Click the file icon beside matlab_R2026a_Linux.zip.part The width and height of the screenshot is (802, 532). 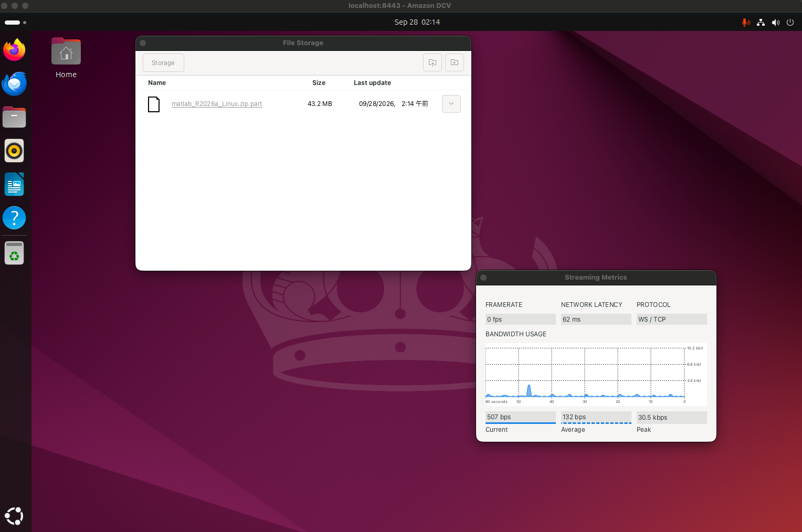[x=154, y=104]
